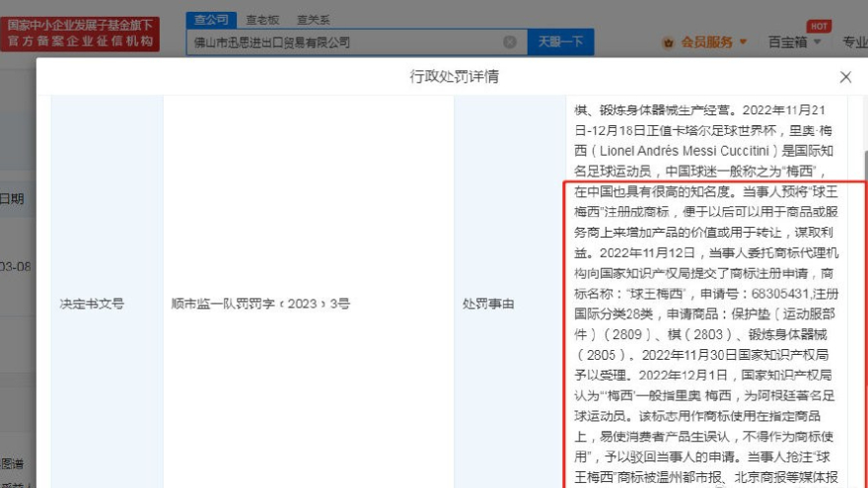The height and width of the screenshot is (488, 868).
Task: Open the 专业 menu item
Action: tap(854, 42)
